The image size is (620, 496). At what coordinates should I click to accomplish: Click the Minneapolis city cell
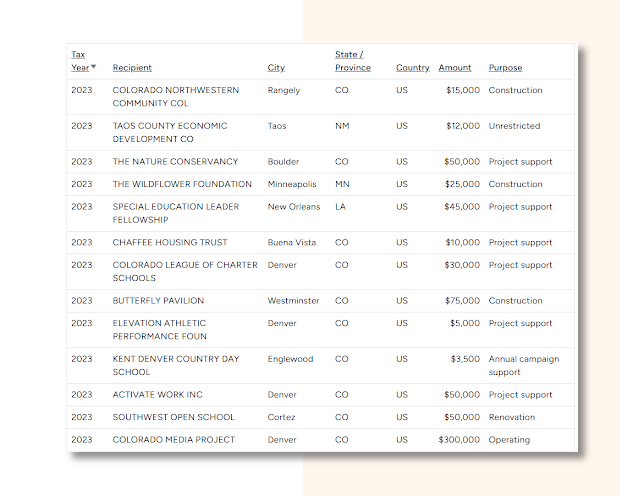tap(292, 184)
